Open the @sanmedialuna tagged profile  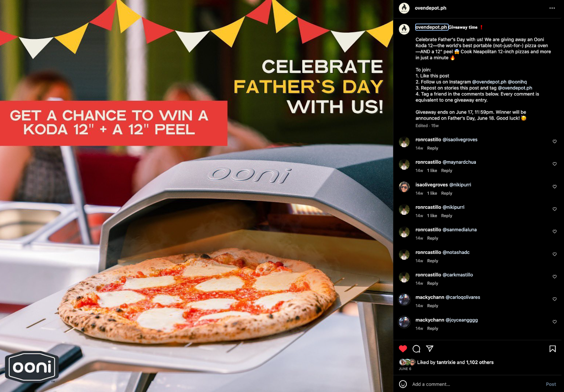(x=459, y=230)
